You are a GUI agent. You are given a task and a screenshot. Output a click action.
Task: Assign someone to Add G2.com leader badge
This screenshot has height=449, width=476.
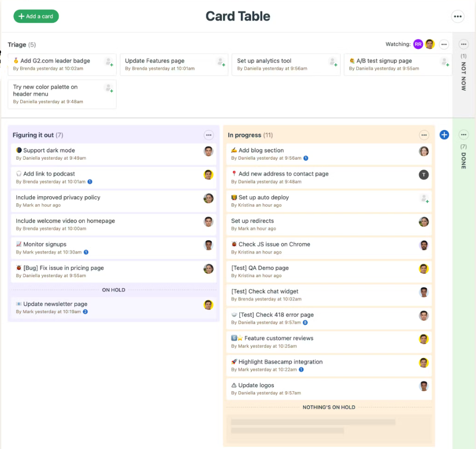point(109,62)
